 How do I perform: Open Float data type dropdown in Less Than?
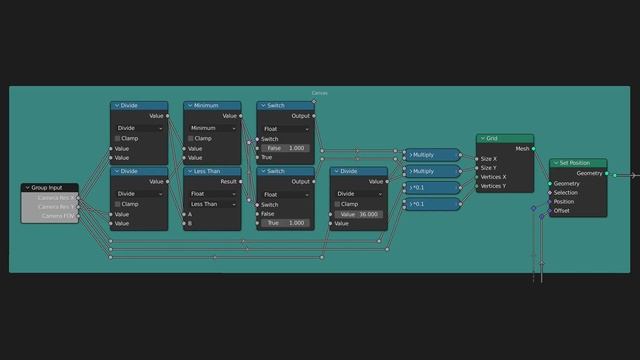[212, 194]
